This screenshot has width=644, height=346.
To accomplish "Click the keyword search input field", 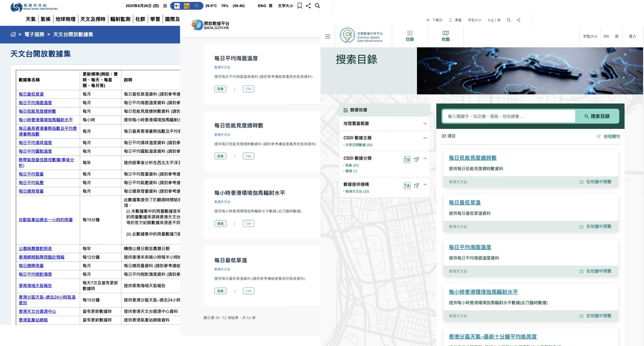I will [509, 116].
